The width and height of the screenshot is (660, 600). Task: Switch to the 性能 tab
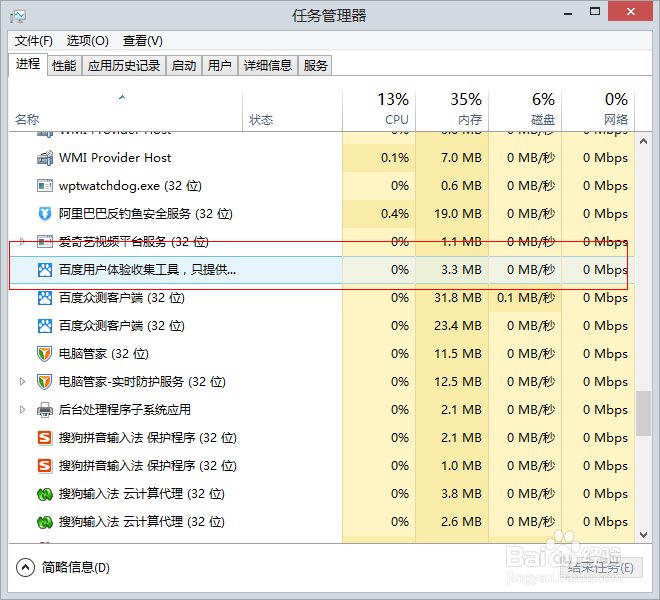tap(64, 66)
